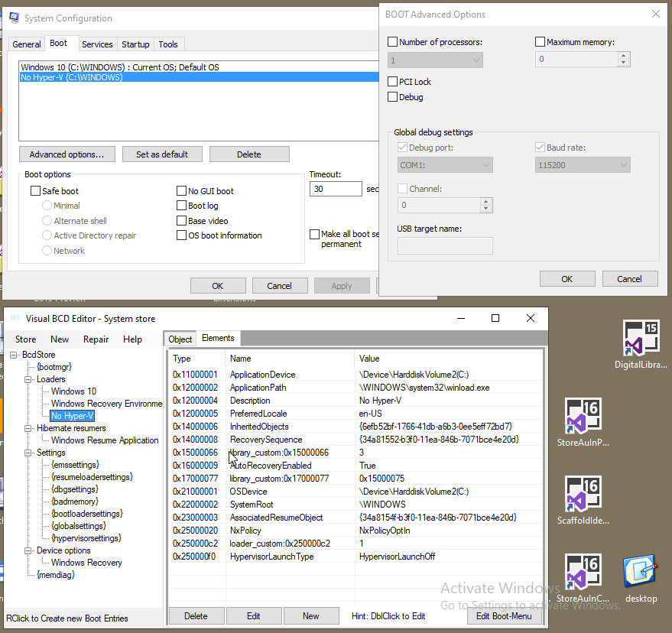This screenshot has width=672, height=633.
Task: Collapse the Device options node
Action: pos(28,550)
